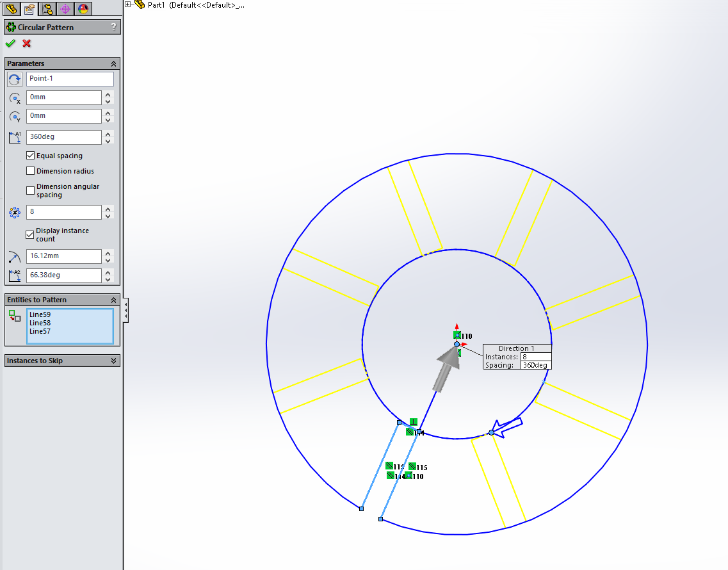
Task: Collapse the PropertyManager panel splitter handle
Action: pyautogui.click(x=126, y=311)
